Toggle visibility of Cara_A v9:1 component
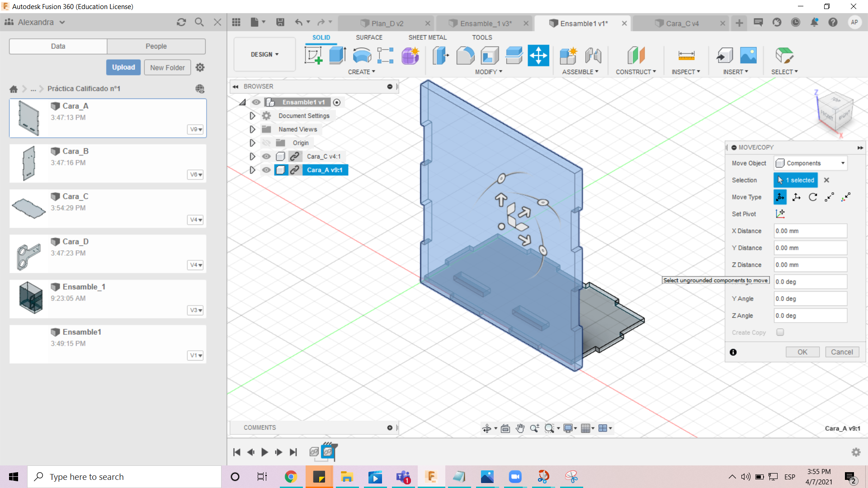The height and width of the screenshot is (488, 868). click(265, 170)
